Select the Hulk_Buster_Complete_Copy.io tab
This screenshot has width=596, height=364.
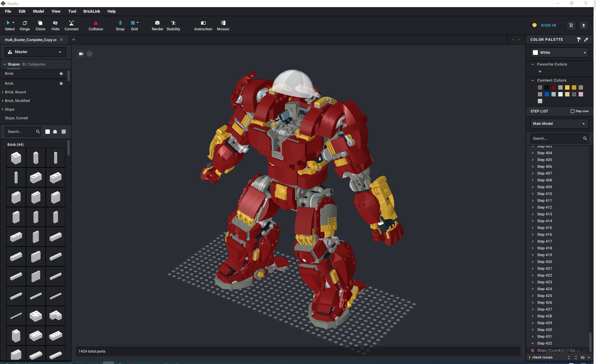(31, 40)
